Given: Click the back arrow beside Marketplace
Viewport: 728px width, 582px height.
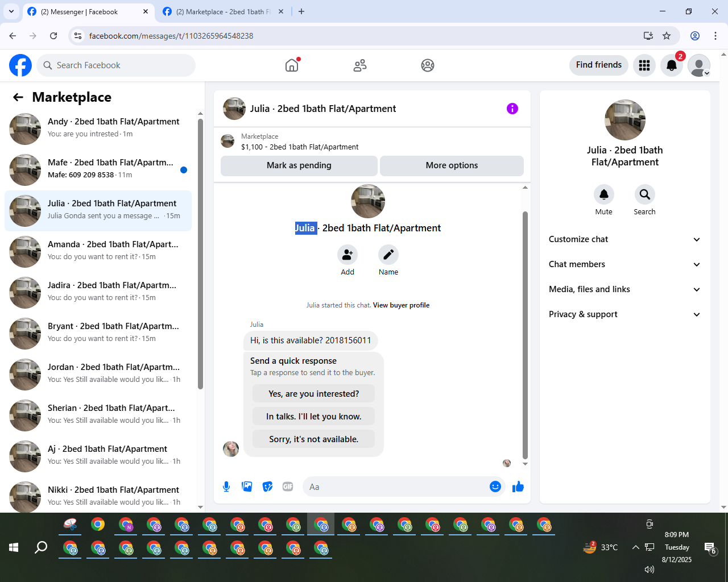Looking at the screenshot, I should (18, 97).
